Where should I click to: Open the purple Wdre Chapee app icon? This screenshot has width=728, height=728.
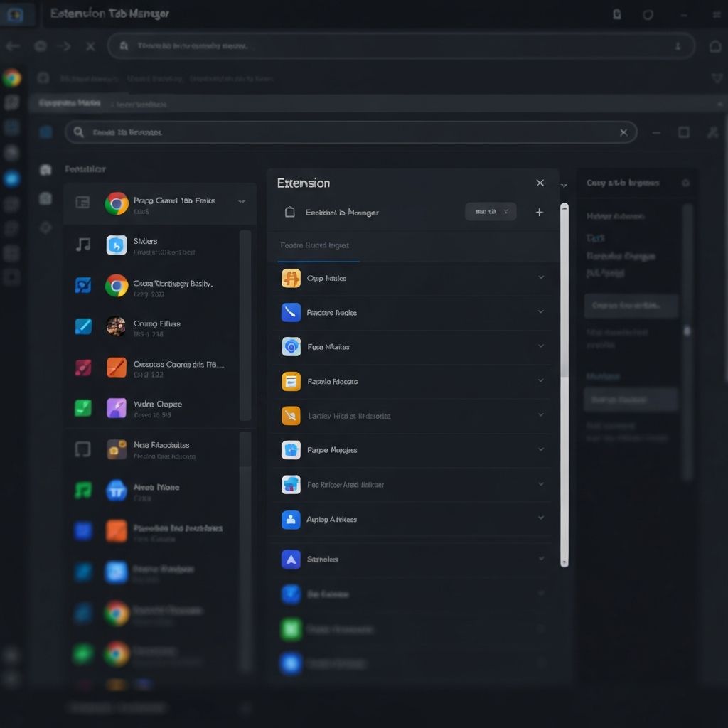[117, 408]
